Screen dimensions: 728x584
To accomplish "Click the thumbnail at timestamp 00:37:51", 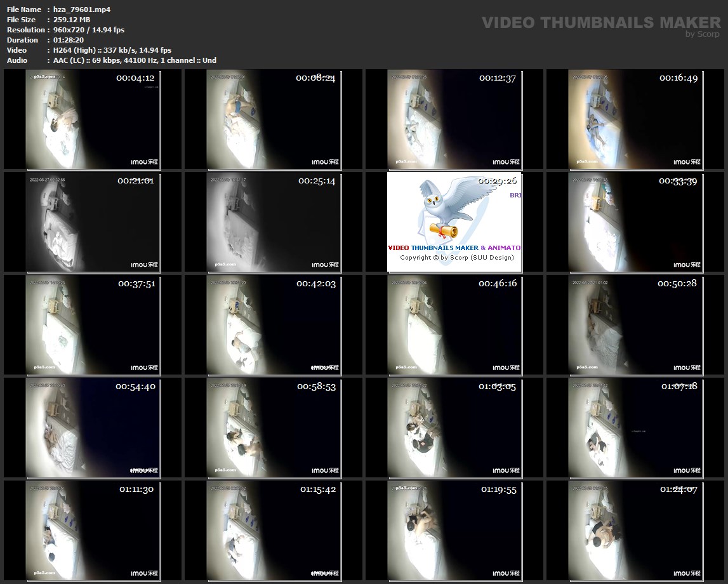I will pyautogui.click(x=93, y=325).
